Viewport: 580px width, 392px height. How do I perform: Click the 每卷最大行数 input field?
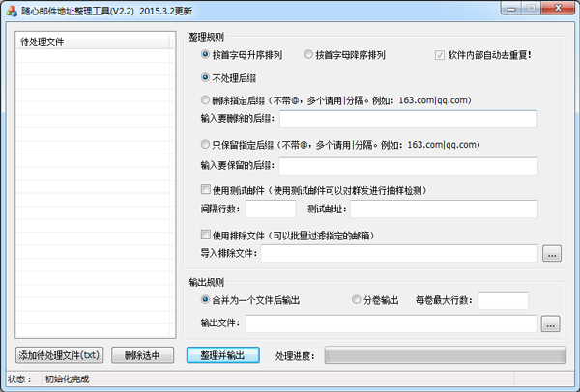coord(503,300)
